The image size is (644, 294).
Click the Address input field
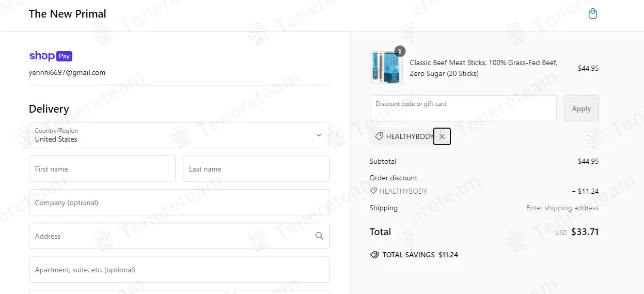pos(170,236)
